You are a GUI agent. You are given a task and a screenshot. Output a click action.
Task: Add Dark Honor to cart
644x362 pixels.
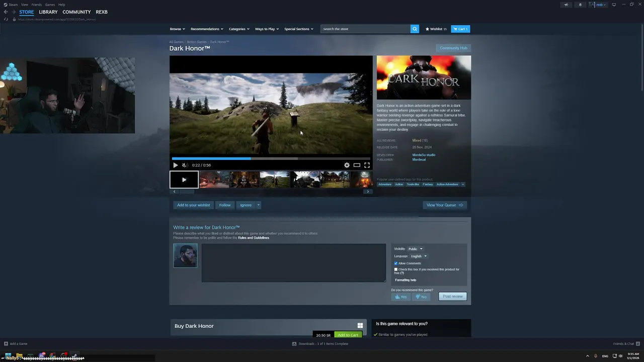coord(348,335)
